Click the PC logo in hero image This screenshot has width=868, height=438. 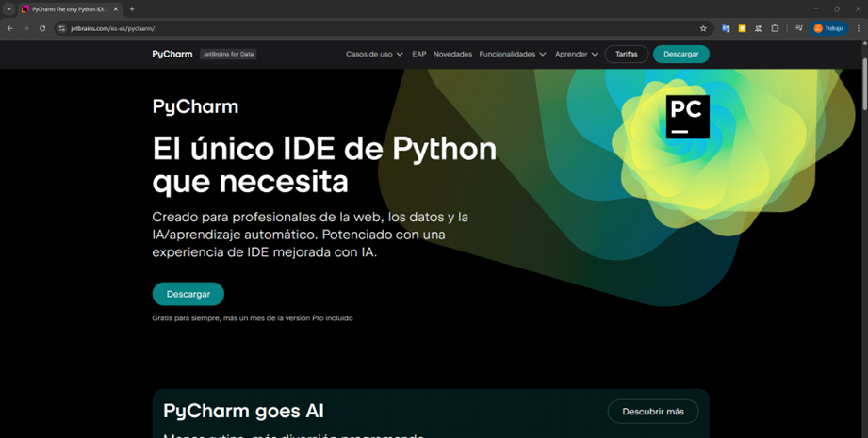pyautogui.click(x=687, y=117)
